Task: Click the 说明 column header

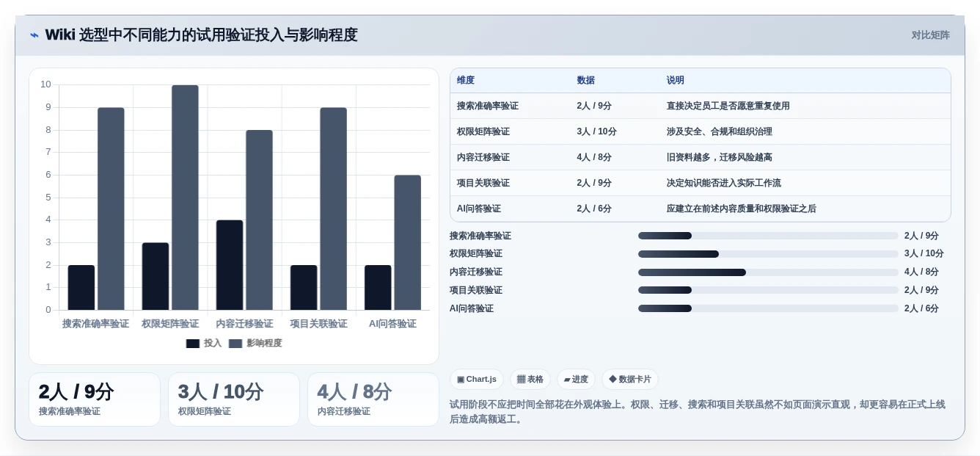Action: [676, 81]
